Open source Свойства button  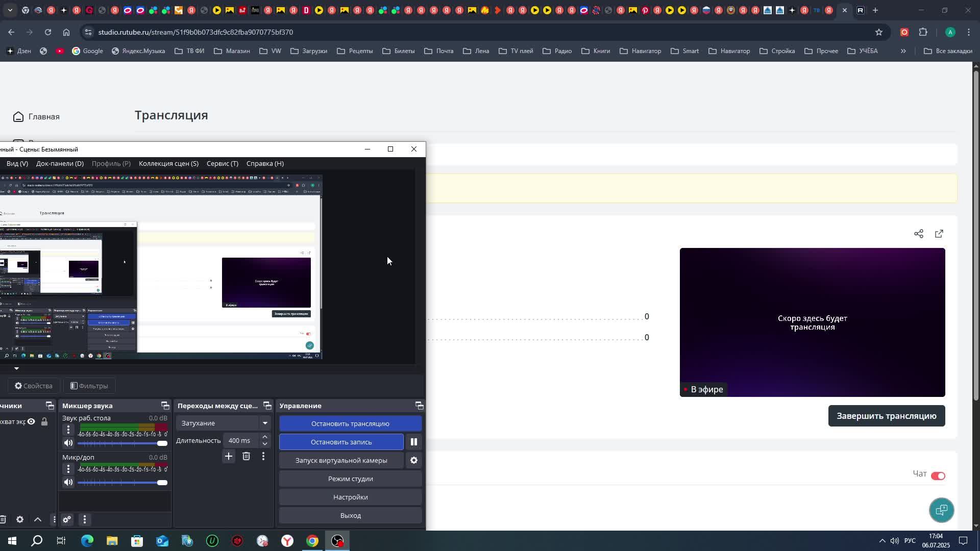coord(33,386)
